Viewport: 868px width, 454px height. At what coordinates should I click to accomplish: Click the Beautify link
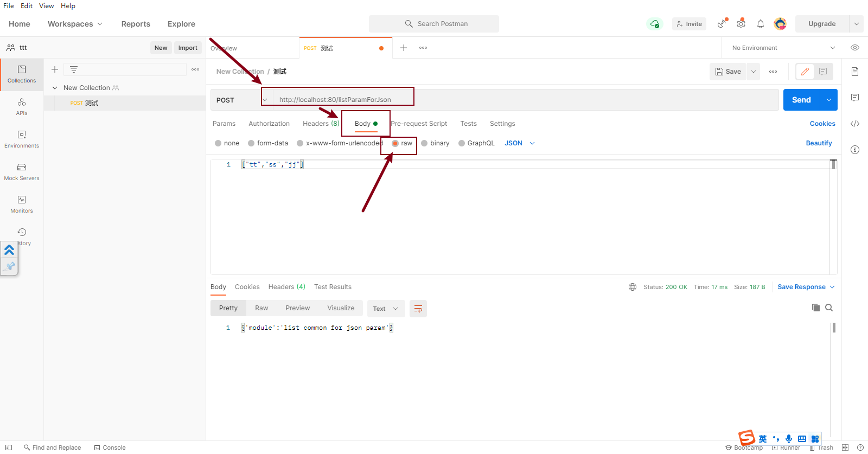(819, 143)
